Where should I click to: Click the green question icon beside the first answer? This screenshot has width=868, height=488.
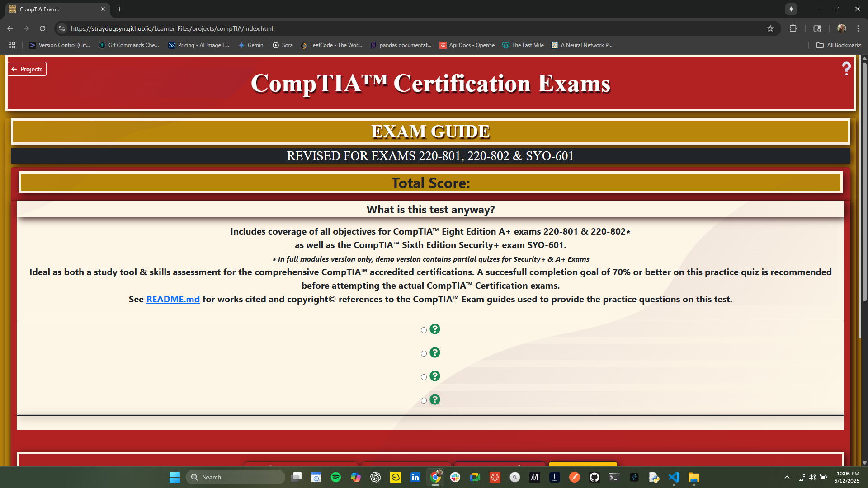coord(435,329)
